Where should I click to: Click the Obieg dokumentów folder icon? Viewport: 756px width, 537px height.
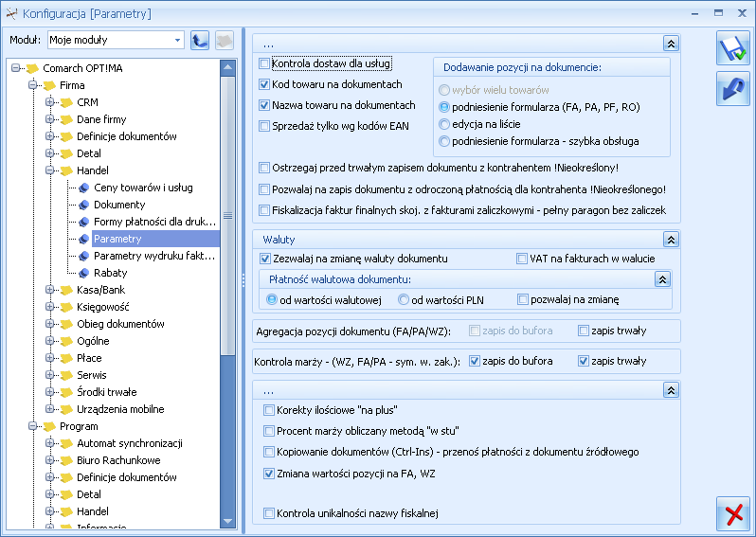(66, 325)
